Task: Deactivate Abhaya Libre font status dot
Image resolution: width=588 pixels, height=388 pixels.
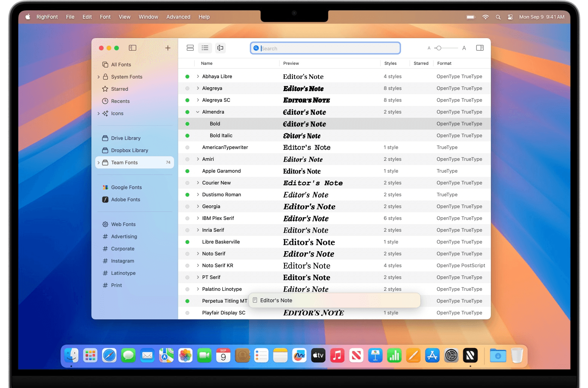Action: pos(187,77)
